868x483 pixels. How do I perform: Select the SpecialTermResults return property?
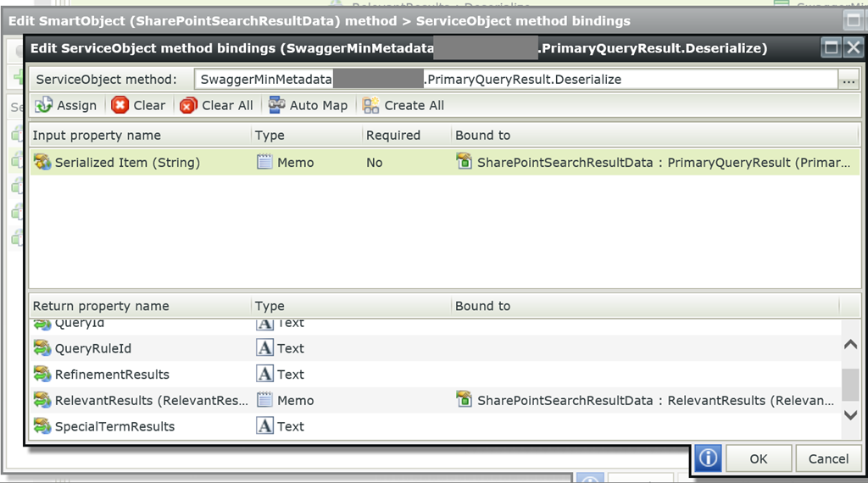pos(435,426)
